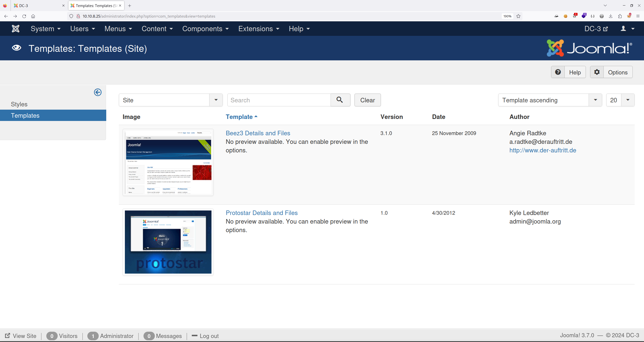Screen dimensions: 644x342
Task: Click the Help toolbar button label
Action: coord(575,72)
